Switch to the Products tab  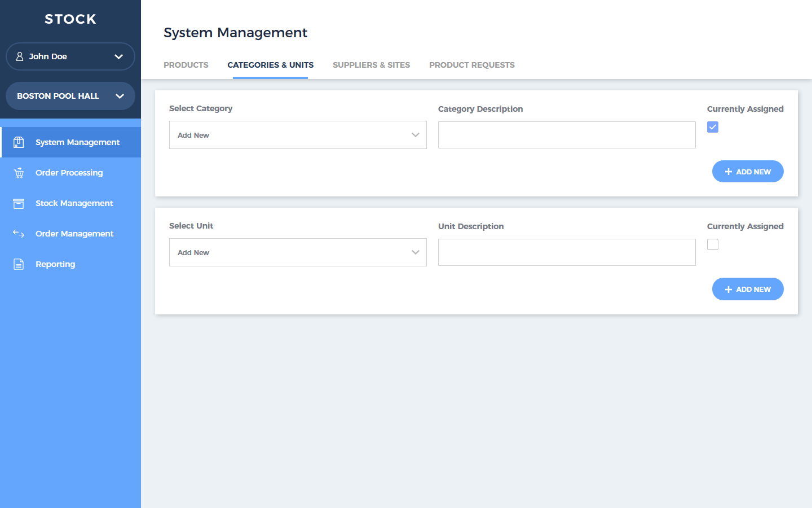tap(186, 65)
